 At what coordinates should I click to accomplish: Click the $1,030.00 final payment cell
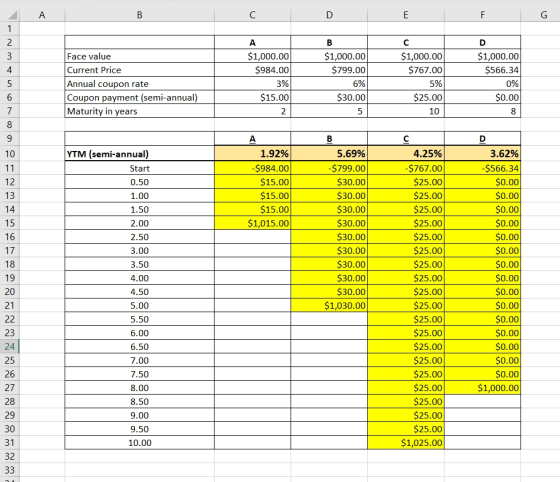click(329, 306)
